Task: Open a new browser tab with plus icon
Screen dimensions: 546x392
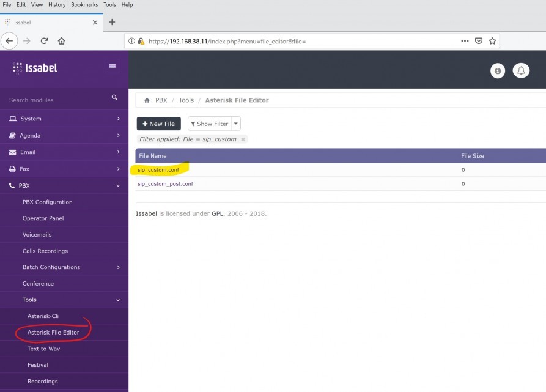Action: coord(112,22)
